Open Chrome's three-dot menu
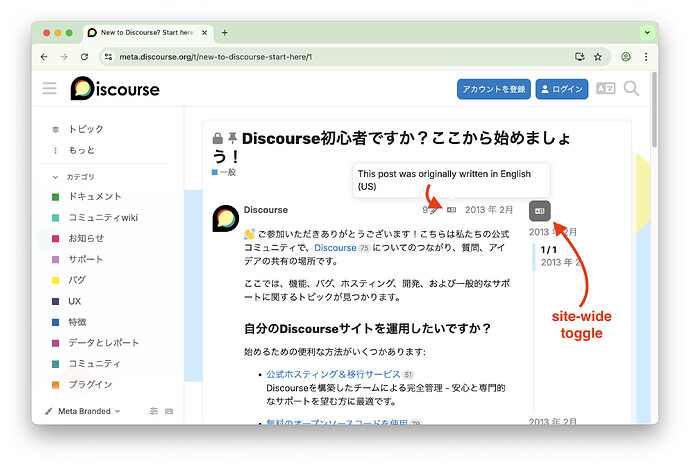The height and width of the screenshot is (465, 690). [x=646, y=57]
